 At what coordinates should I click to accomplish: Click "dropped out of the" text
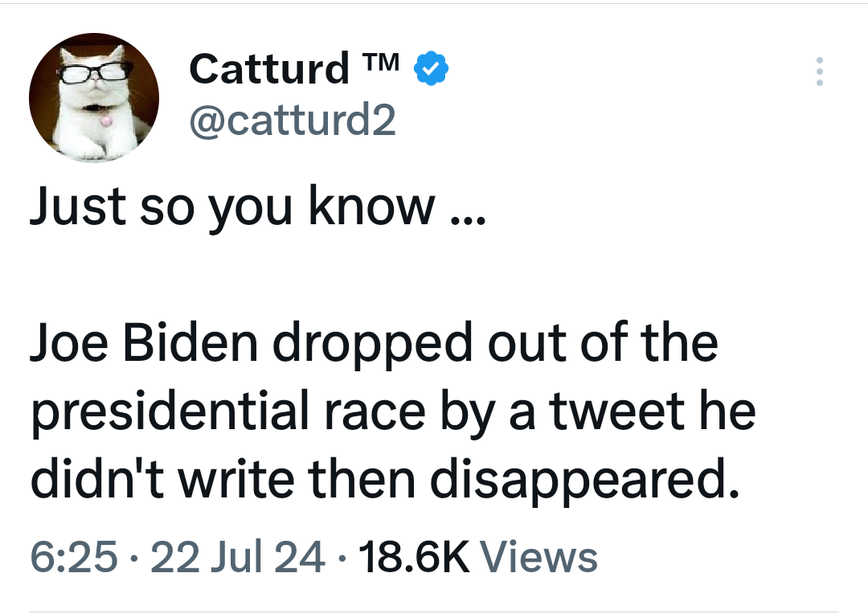(495, 343)
